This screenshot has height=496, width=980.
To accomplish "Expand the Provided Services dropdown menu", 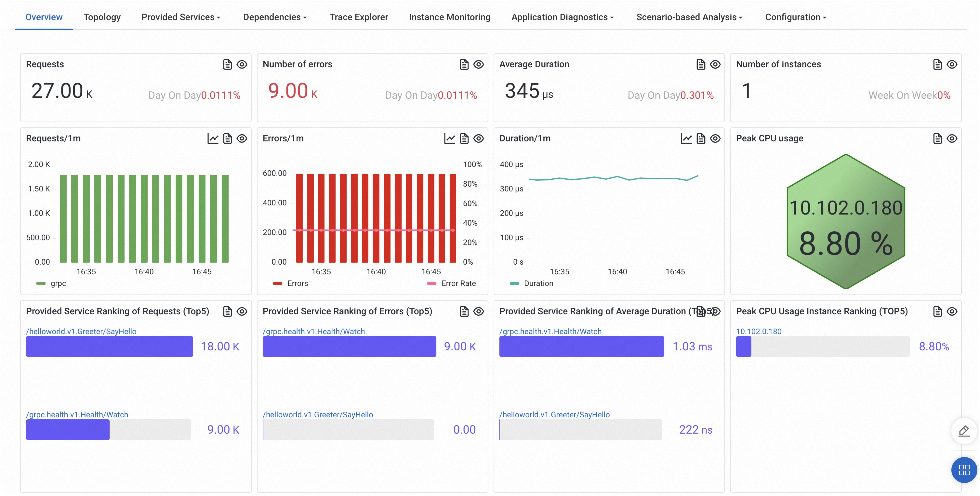I will [x=181, y=17].
